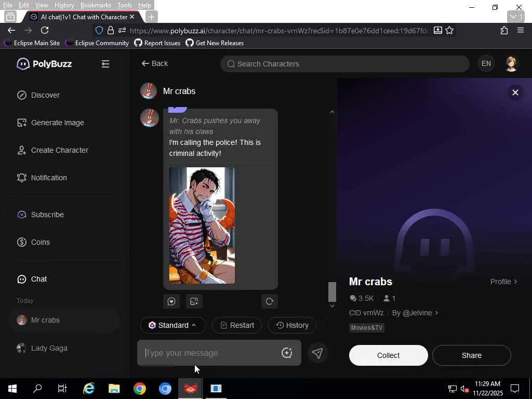Open Notification section

click(x=42, y=178)
